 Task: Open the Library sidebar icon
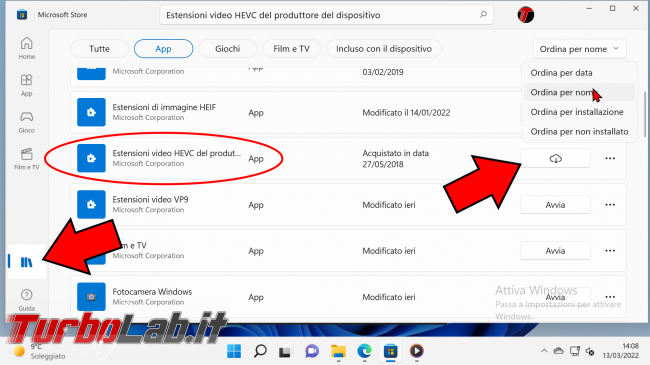[27, 262]
